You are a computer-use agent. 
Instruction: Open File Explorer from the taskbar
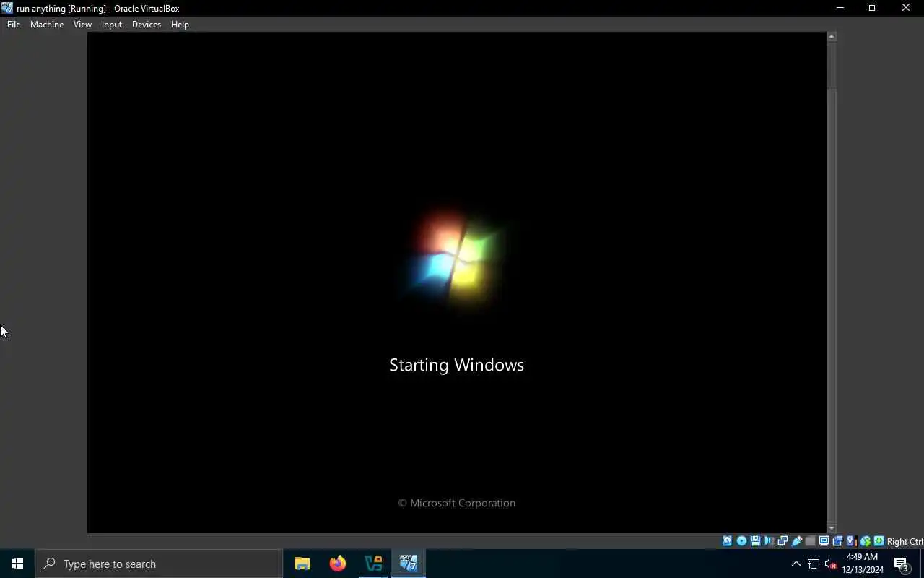pos(302,564)
